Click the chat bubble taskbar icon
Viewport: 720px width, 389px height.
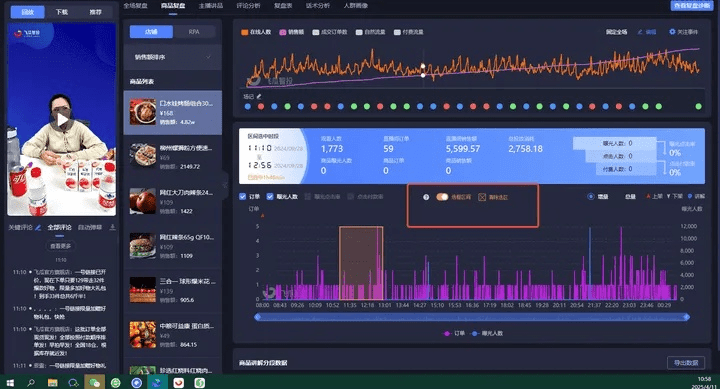73,383
